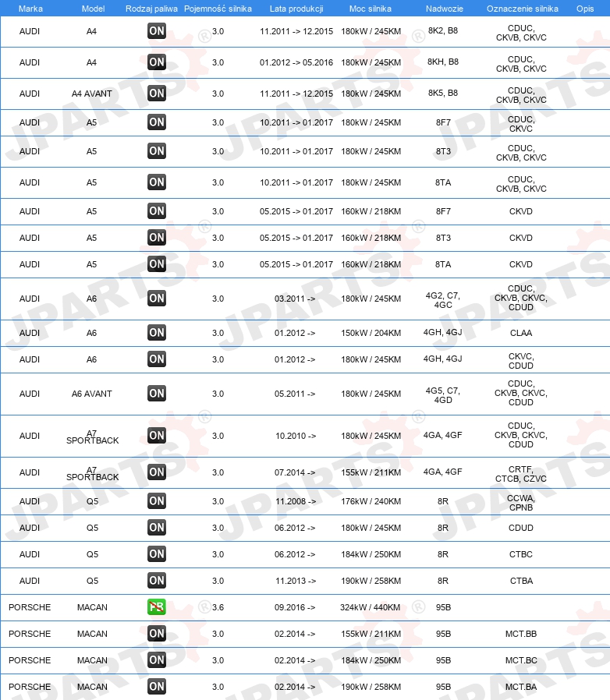Click the ON fuel icon in the A4 8KH, B8 row
The image size is (610, 700).
click(x=157, y=62)
